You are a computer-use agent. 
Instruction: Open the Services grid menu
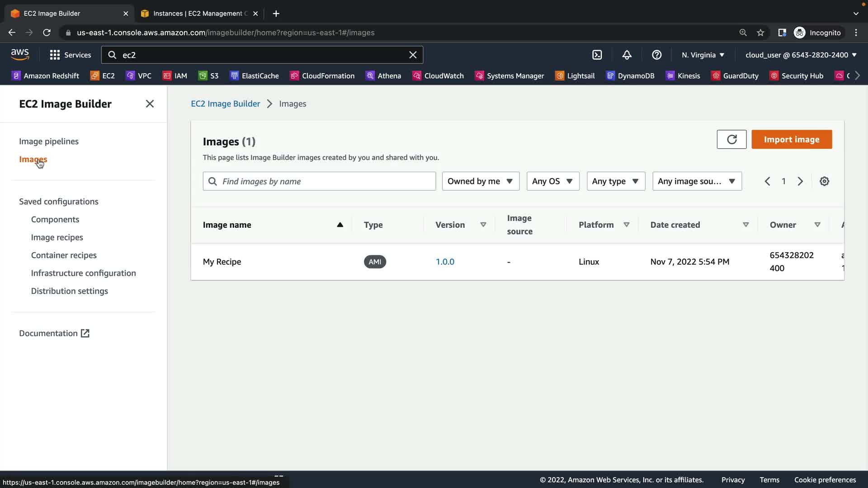tap(70, 55)
